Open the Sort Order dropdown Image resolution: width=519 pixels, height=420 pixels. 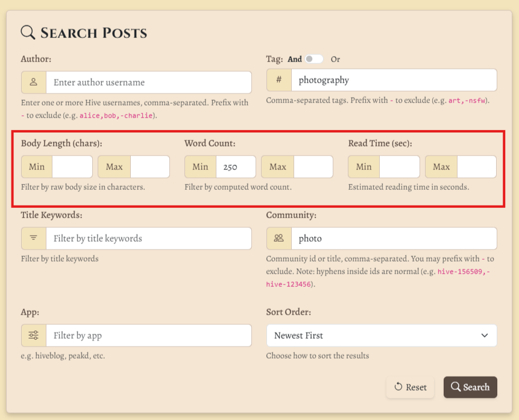(382, 335)
